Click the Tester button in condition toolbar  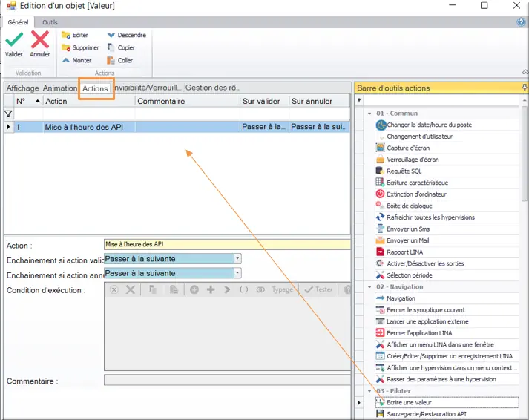pos(318,289)
